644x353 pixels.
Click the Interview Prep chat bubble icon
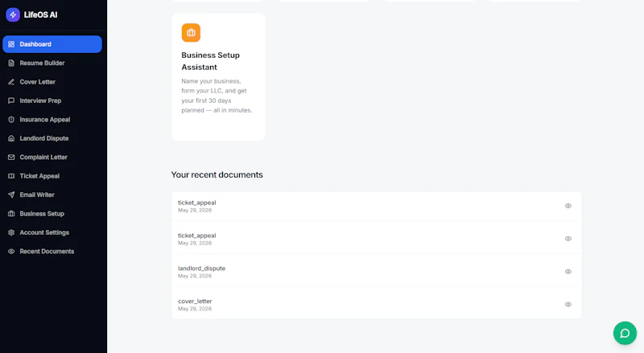coord(11,101)
